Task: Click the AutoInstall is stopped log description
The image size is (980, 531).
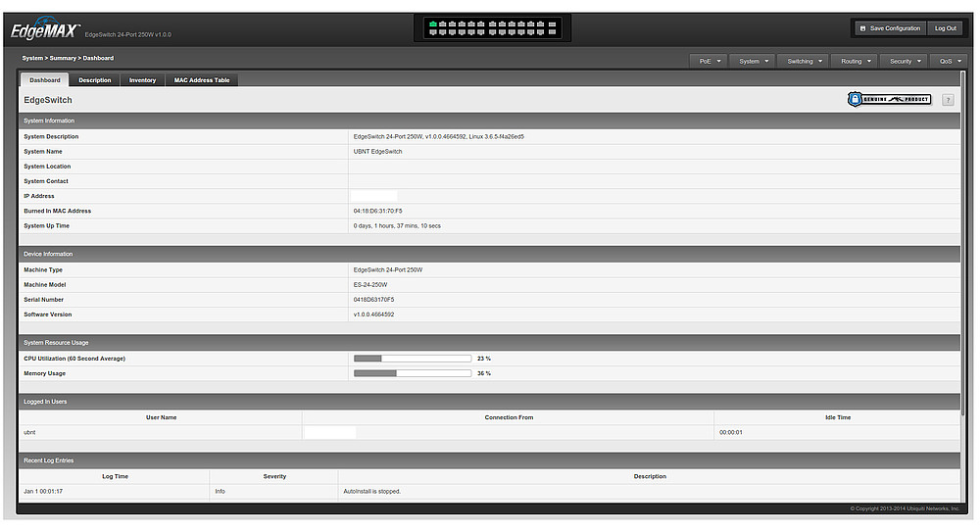Action: [x=371, y=492]
